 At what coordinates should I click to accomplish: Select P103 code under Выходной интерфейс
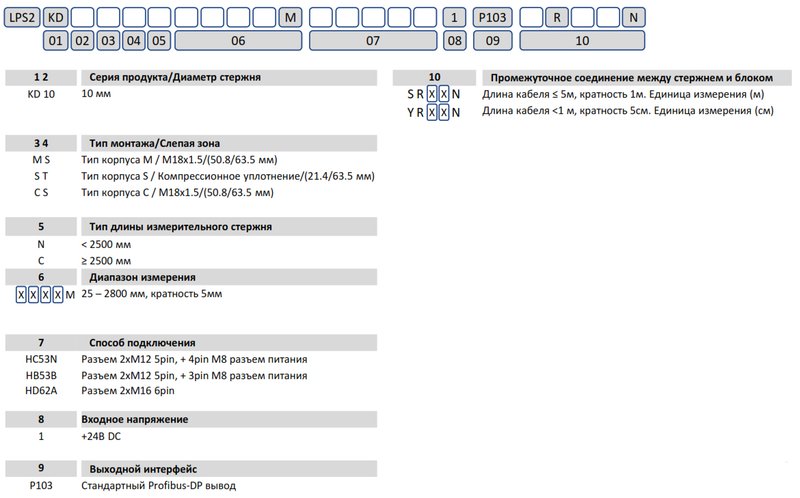(x=41, y=486)
